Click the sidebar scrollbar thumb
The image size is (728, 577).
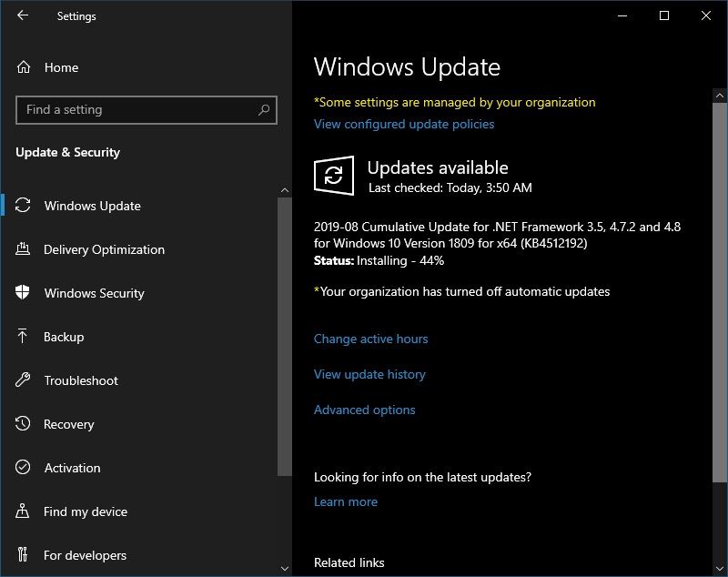pos(285,337)
